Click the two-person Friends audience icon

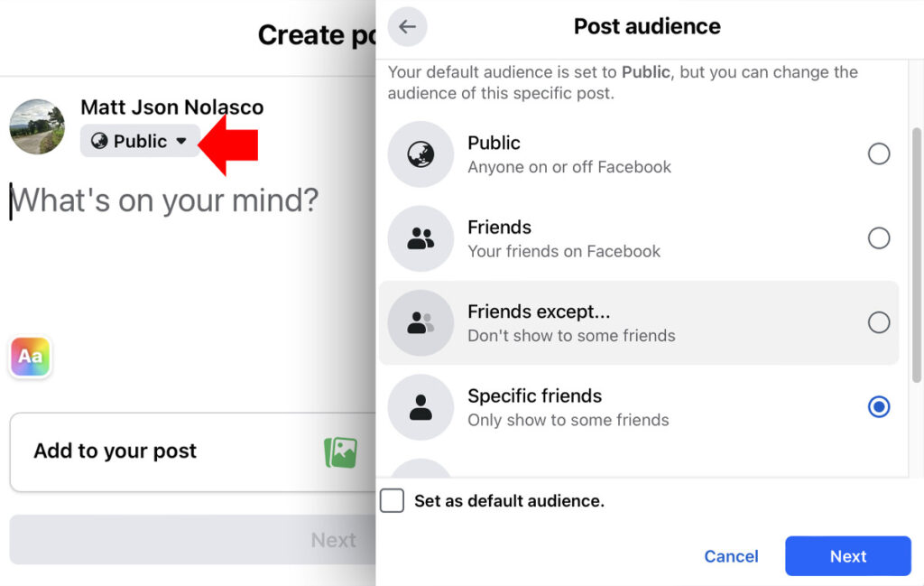click(420, 237)
